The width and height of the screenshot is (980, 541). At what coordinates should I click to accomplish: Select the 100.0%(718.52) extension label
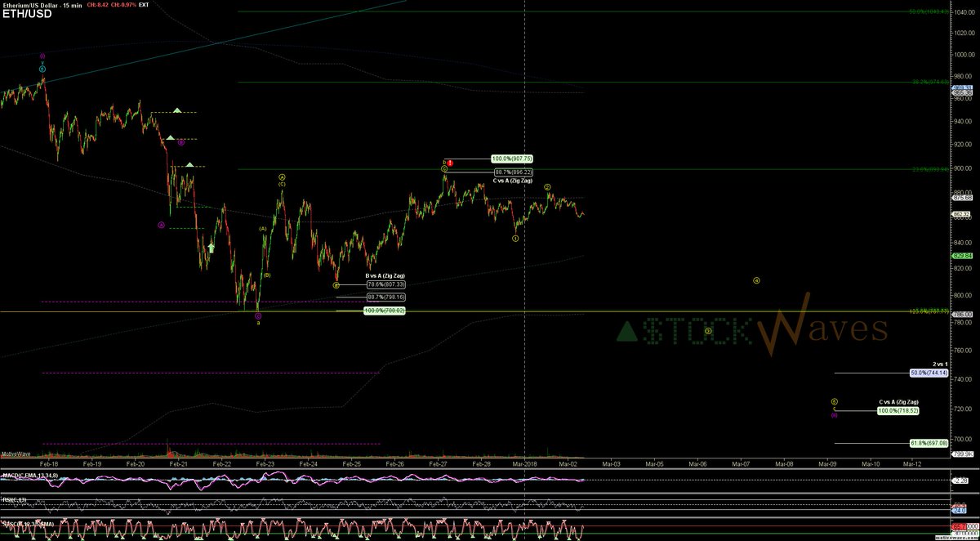click(x=898, y=410)
